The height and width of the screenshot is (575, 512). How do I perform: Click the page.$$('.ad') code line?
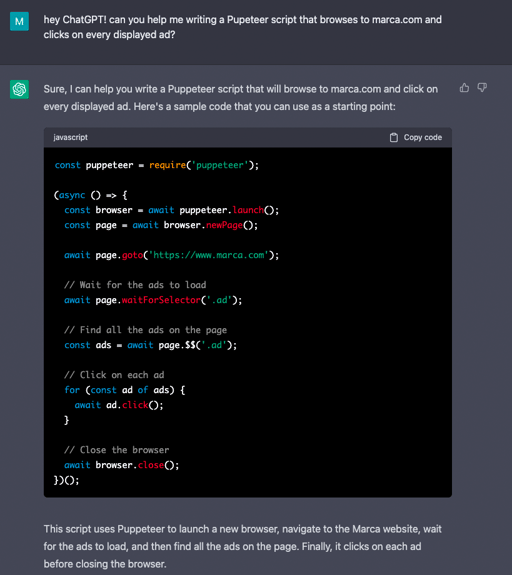click(x=151, y=345)
